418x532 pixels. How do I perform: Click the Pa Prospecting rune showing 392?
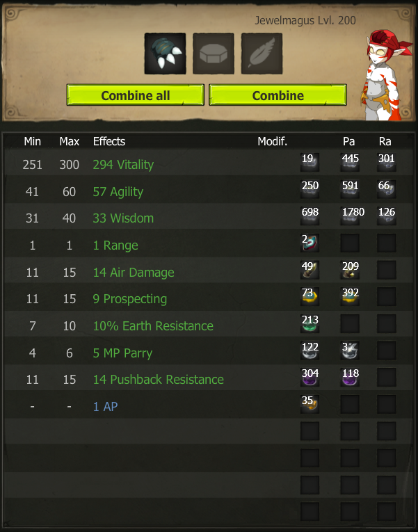(x=350, y=296)
